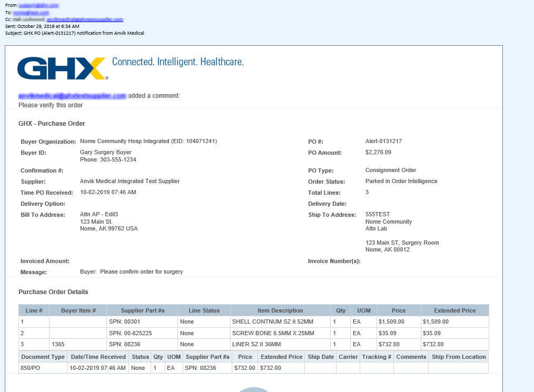
Task: Click the Line Status column header
Action: pos(204,310)
